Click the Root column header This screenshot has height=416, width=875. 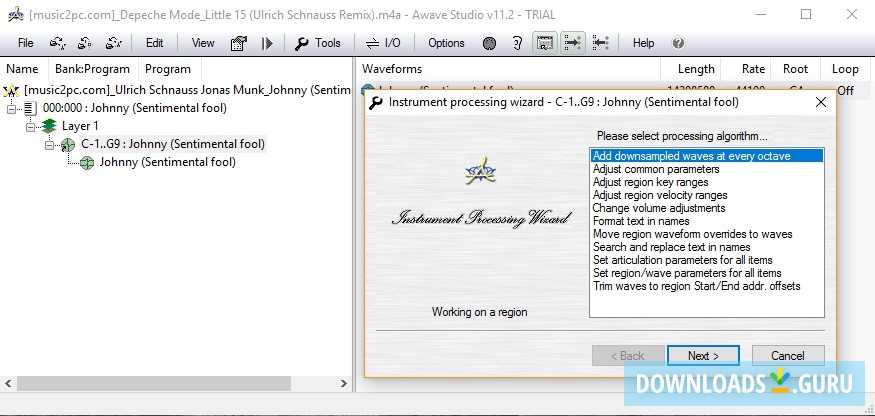pos(795,69)
